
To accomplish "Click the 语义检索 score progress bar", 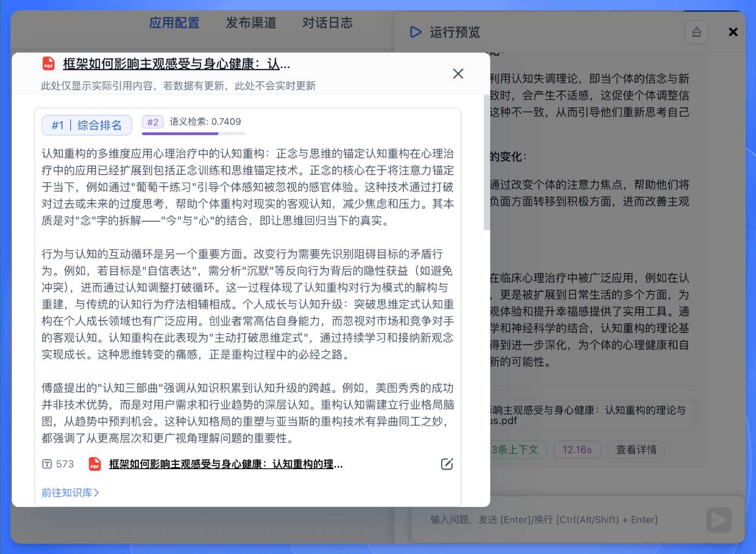I will 193,133.
